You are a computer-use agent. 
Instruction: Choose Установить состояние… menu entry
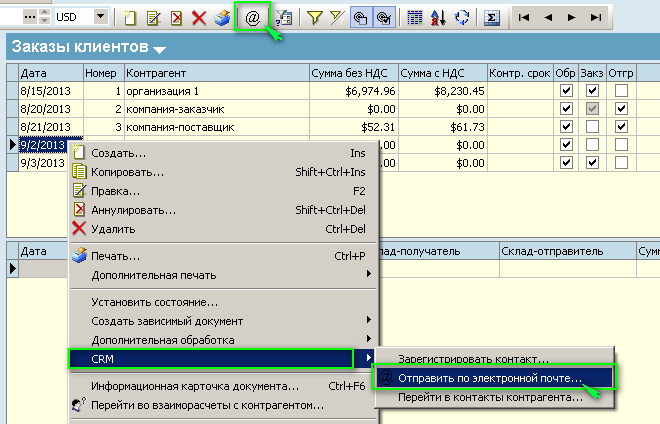coord(223,302)
